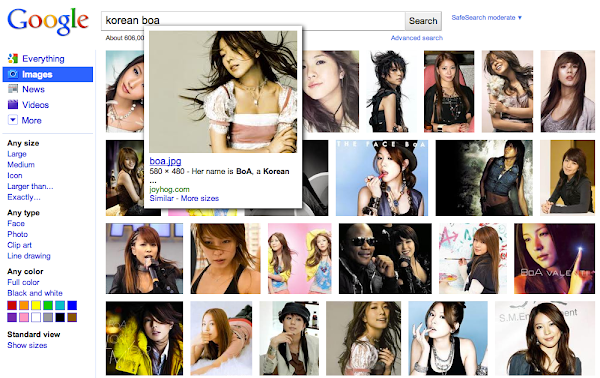Viewport: 600px width, 378px height.
Task: Click in the korean boa search field
Action: (x=253, y=21)
